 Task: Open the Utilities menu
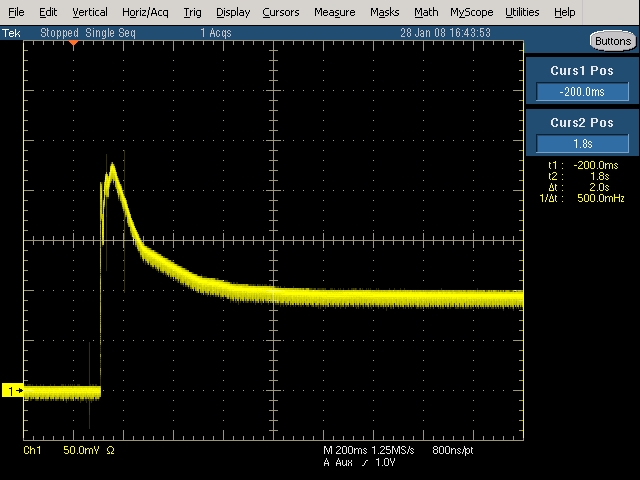tap(522, 12)
